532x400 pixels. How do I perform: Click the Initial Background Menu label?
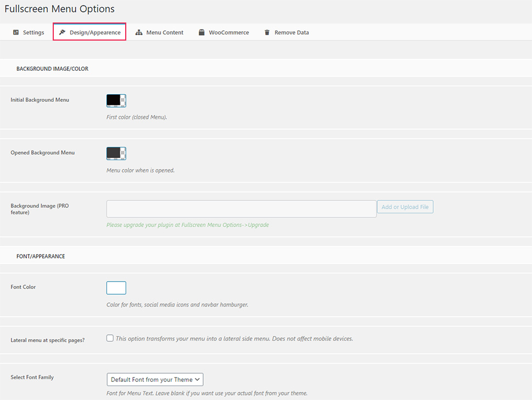(x=40, y=100)
